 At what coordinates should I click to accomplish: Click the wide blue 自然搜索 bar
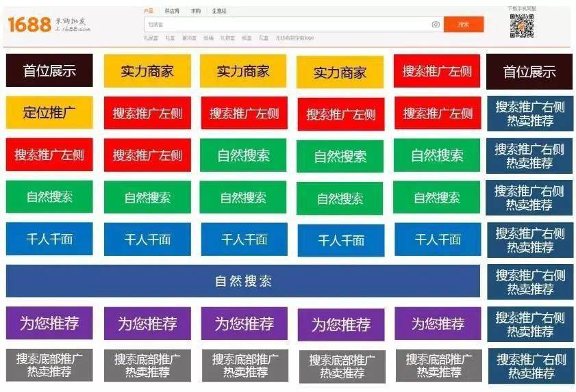[243, 280]
